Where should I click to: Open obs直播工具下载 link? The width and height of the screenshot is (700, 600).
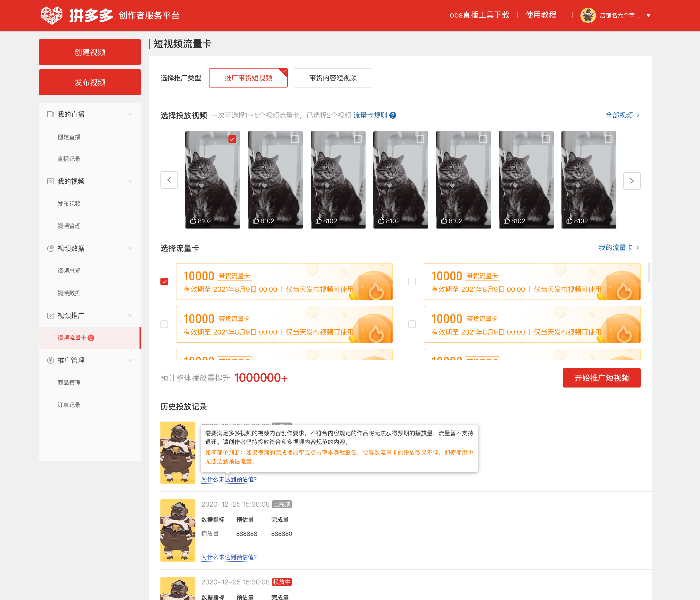479,15
